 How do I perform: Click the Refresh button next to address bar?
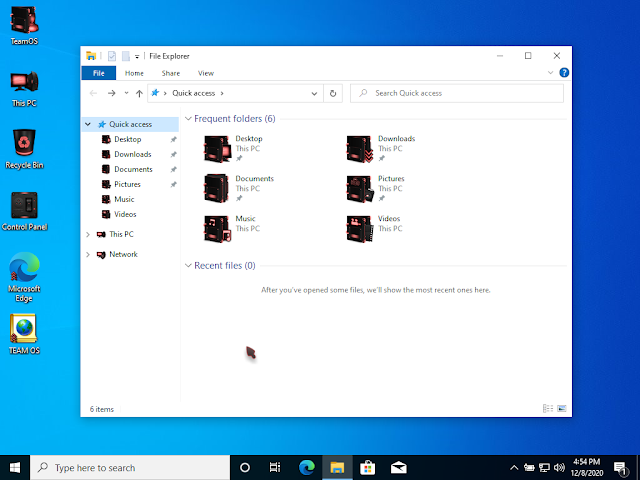333,93
